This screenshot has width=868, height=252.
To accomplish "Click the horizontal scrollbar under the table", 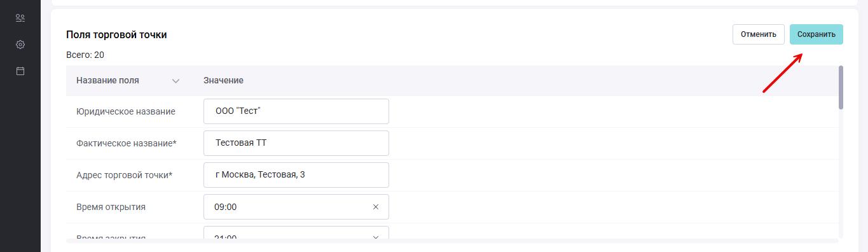I will point(452,241).
